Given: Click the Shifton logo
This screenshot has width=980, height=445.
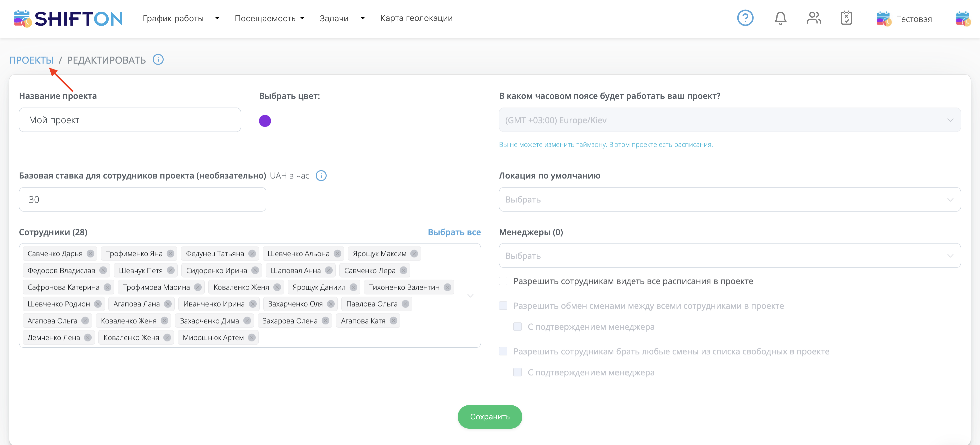Looking at the screenshot, I should 68,19.
